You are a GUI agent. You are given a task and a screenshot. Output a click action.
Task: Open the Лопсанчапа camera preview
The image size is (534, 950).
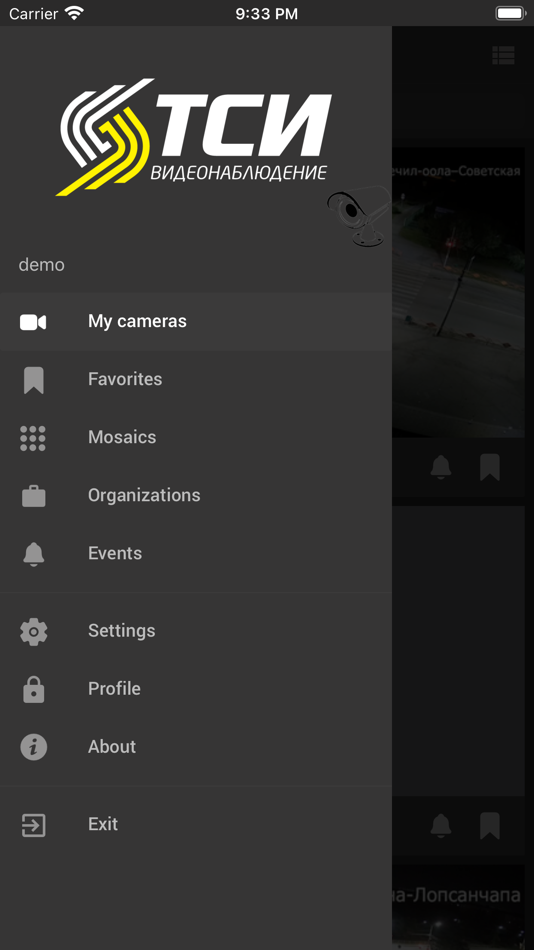[x=458, y=907]
